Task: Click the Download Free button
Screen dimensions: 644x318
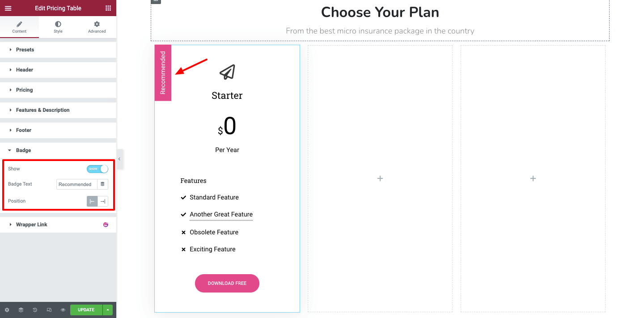Action: (x=227, y=283)
